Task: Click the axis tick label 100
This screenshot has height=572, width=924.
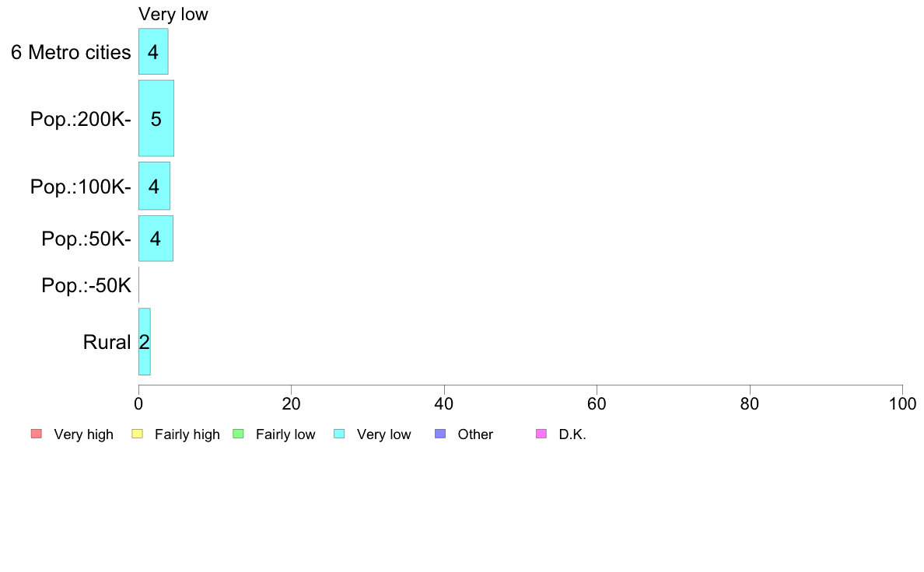Action: tap(902, 403)
